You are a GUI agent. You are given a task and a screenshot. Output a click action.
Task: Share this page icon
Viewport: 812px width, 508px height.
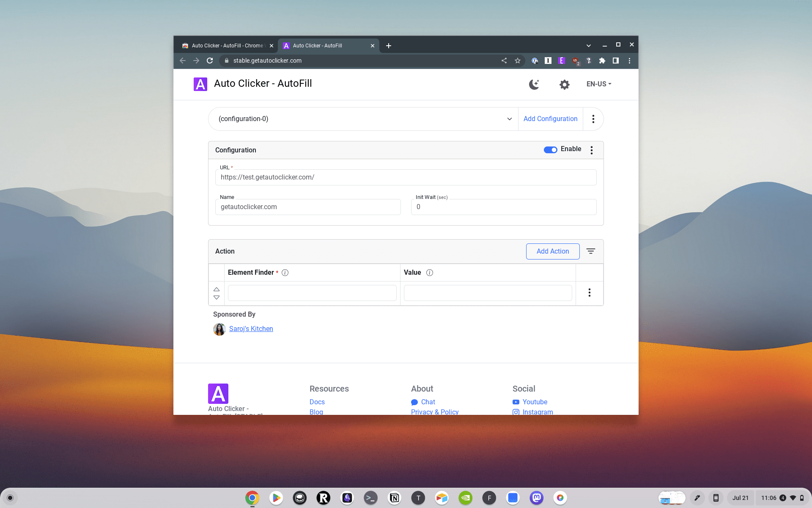point(504,61)
